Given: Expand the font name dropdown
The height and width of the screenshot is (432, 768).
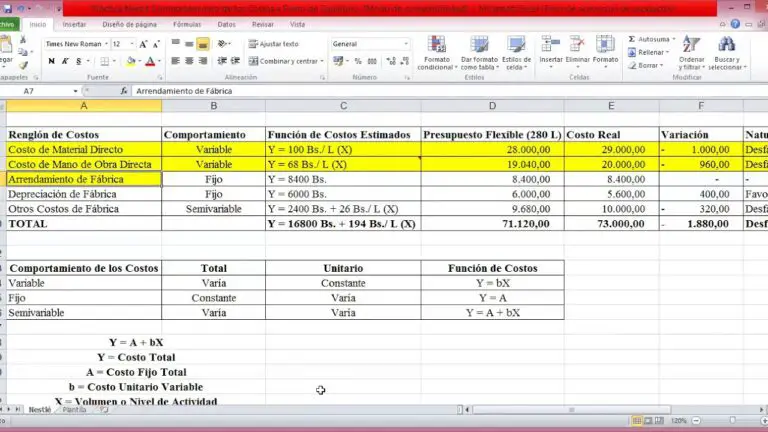Looking at the screenshot, I should coord(104,44).
